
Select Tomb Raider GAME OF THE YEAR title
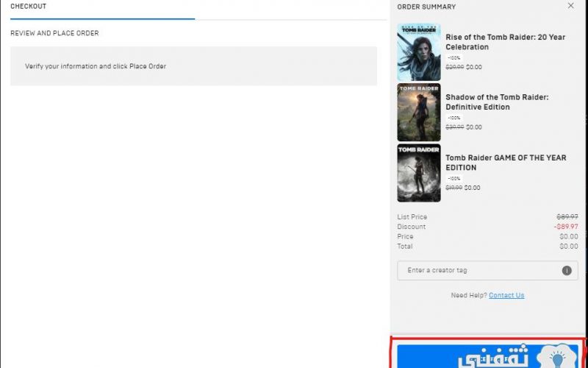506,163
